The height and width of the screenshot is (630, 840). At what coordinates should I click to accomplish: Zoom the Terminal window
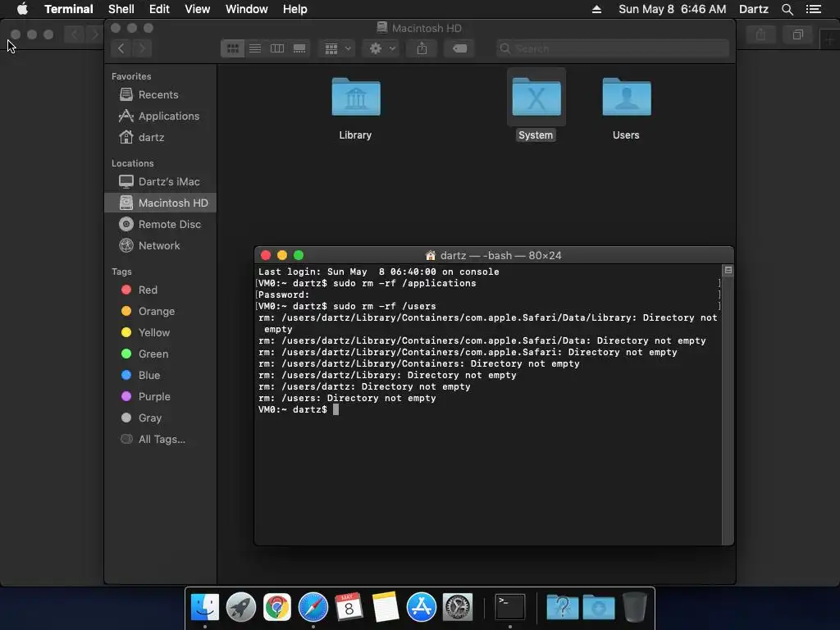tap(299, 256)
